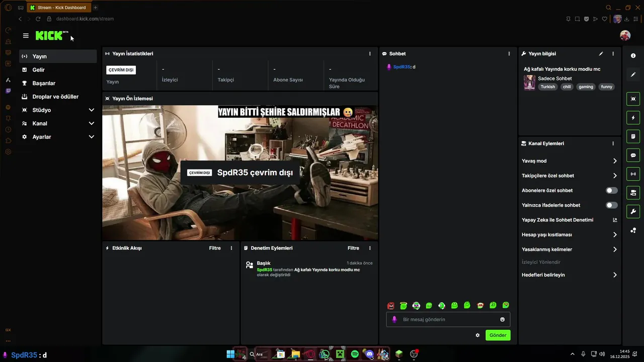Toggle the chat bubble icon in right sidebar
This screenshot has height=362, width=644.
tap(633, 155)
